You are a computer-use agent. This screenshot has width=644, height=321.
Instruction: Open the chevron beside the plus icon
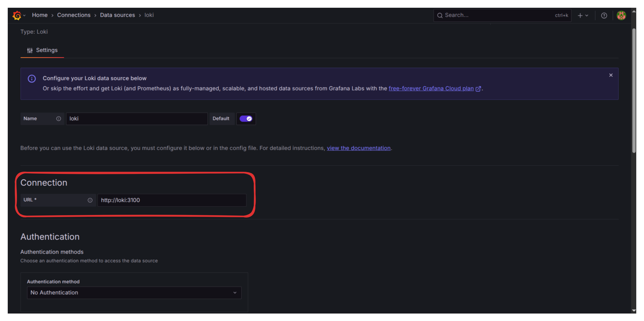587,15
